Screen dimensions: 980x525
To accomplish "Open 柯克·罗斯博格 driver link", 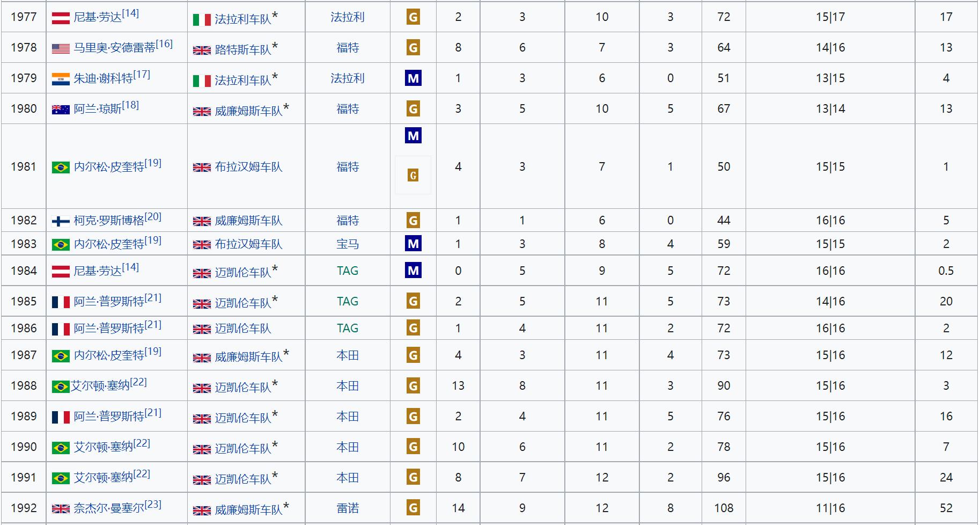I will [109, 221].
